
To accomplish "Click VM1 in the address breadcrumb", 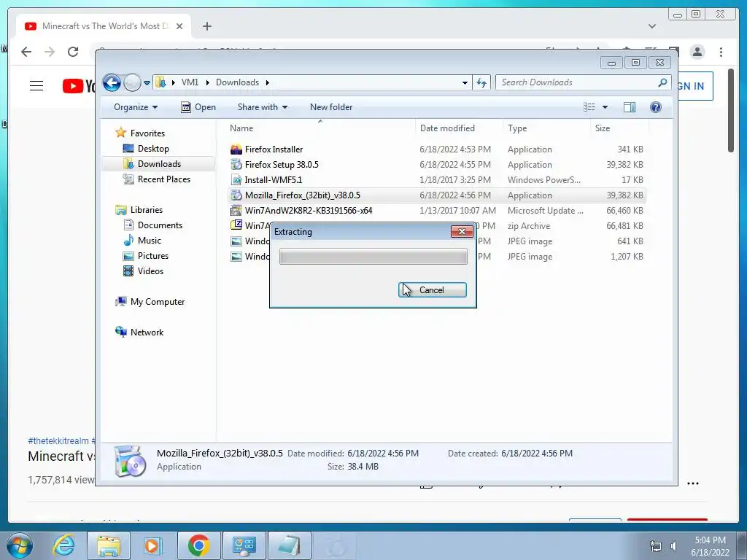I will tap(190, 82).
